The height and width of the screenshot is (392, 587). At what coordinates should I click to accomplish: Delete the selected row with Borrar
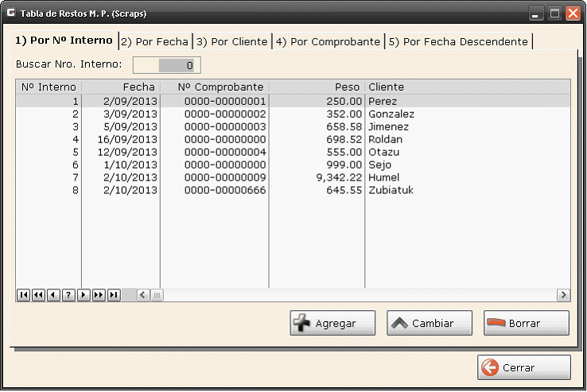click(526, 324)
